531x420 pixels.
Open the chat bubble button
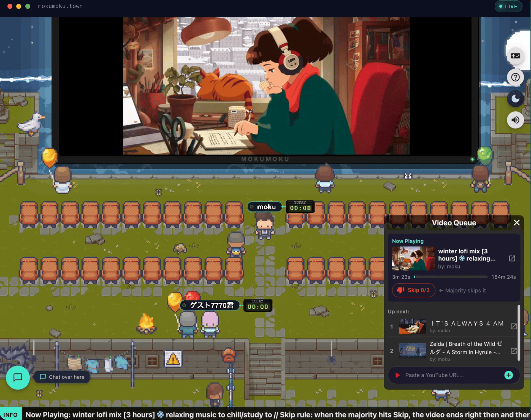18,377
